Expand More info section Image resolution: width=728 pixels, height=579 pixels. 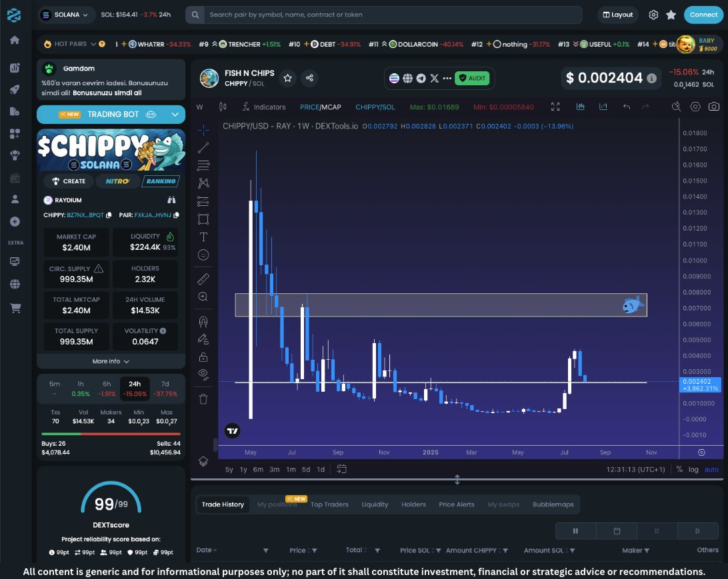[111, 361]
